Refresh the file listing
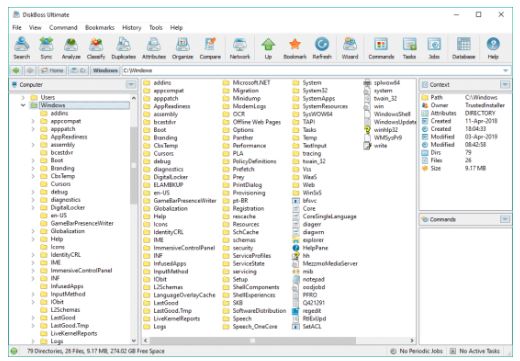Screen dimensions: 520x361 click(322, 48)
